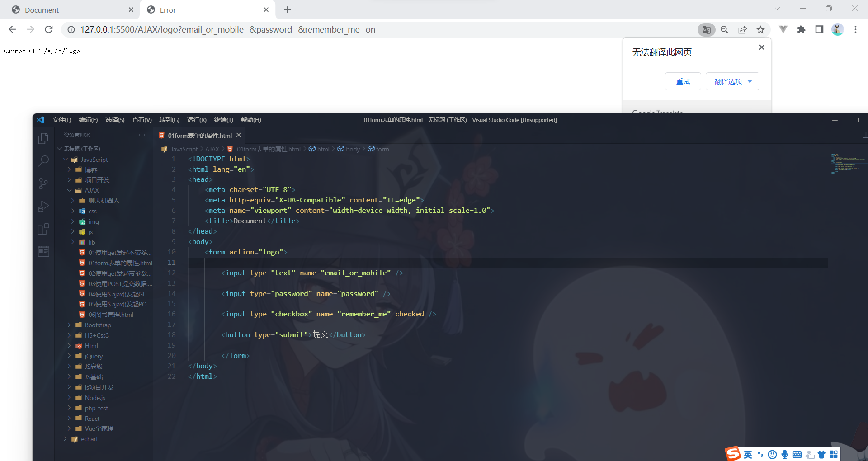Open the Sogou soft keyboard icon

click(x=797, y=454)
